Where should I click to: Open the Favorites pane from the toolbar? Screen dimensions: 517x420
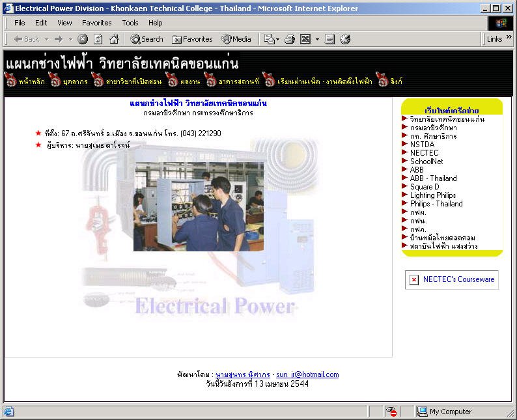click(x=192, y=39)
